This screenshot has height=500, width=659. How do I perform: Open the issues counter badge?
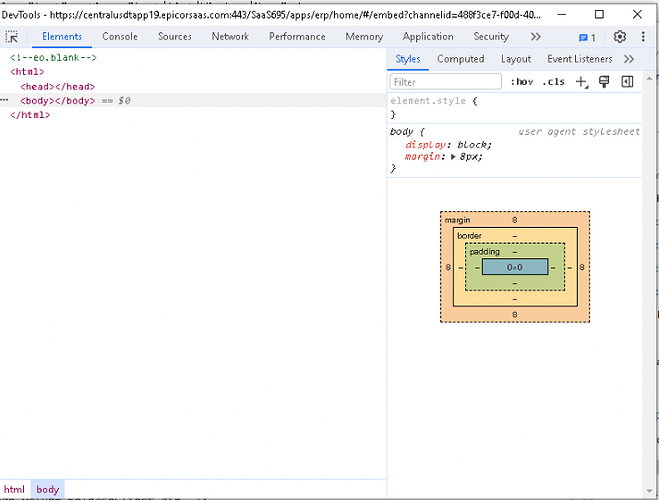pos(587,37)
